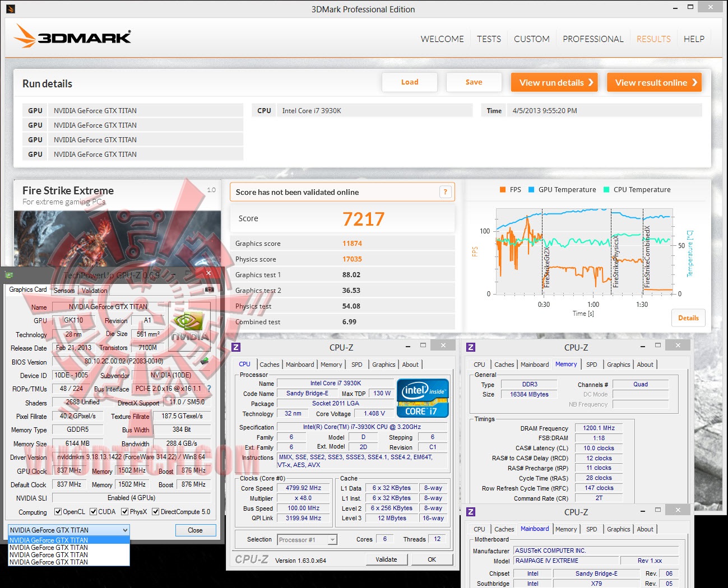Minimize the CPU-Z memory window
The width and height of the screenshot is (728, 588).
pos(643,346)
